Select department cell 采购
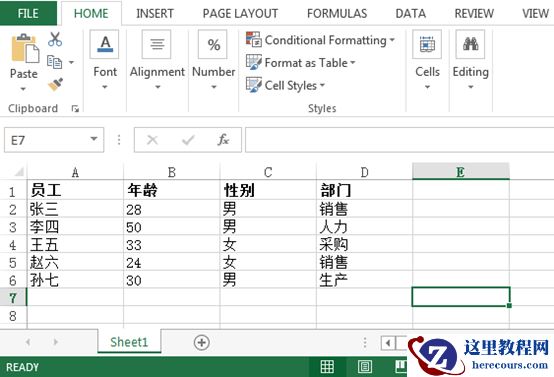554x377 pixels. coord(365,245)
